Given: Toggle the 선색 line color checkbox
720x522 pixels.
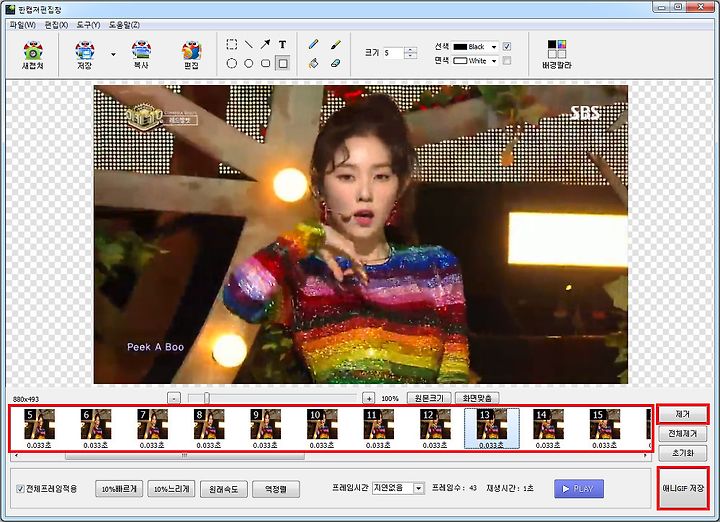Looking at the screenshot, I should [x=507, y=46].
